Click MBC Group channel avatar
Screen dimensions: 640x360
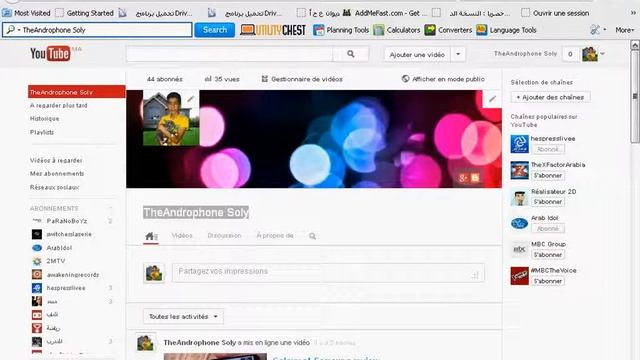tap(520, 249)
